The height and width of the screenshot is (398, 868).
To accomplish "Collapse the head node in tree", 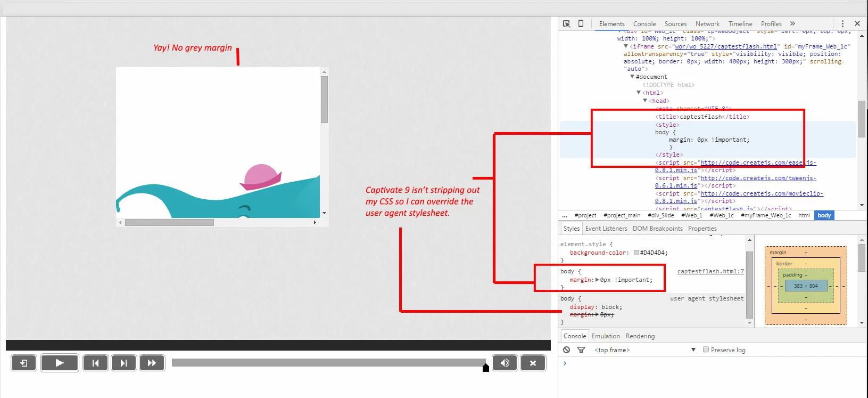I will point(645,101).
